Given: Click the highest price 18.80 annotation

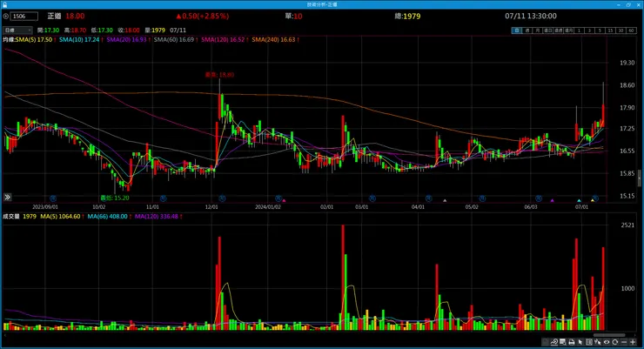Looking at the screenshot, I should tap(219, 75).
